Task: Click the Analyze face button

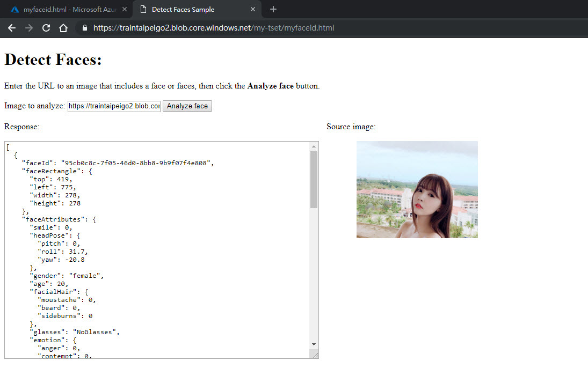Action: click(187, 106)
